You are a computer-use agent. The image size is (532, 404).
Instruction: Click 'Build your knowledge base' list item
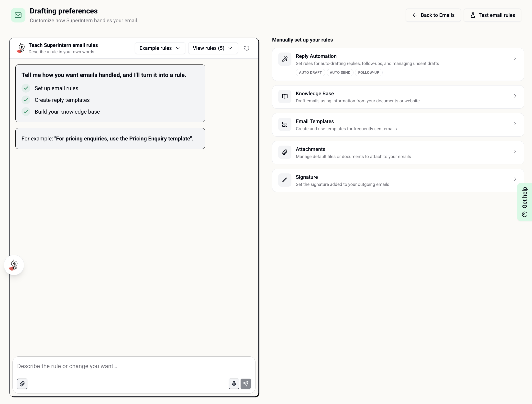tap(67, 112)
